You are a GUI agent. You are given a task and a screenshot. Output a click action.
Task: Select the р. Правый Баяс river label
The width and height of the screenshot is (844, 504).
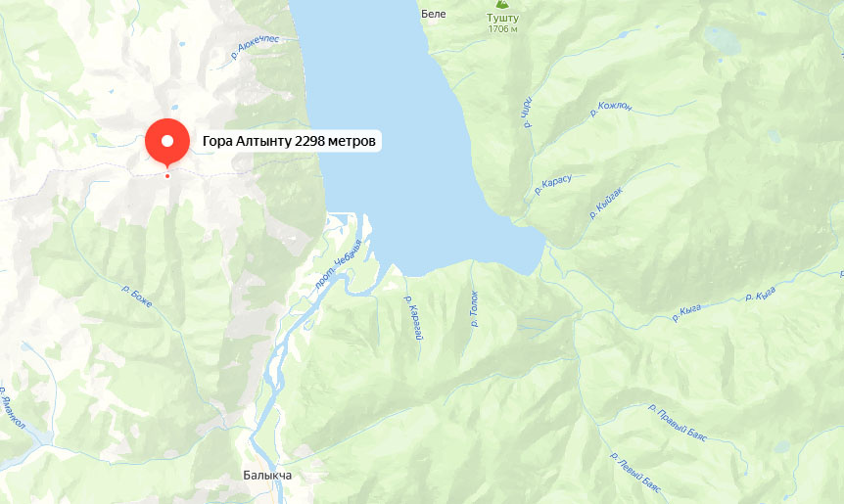(678, 423)
